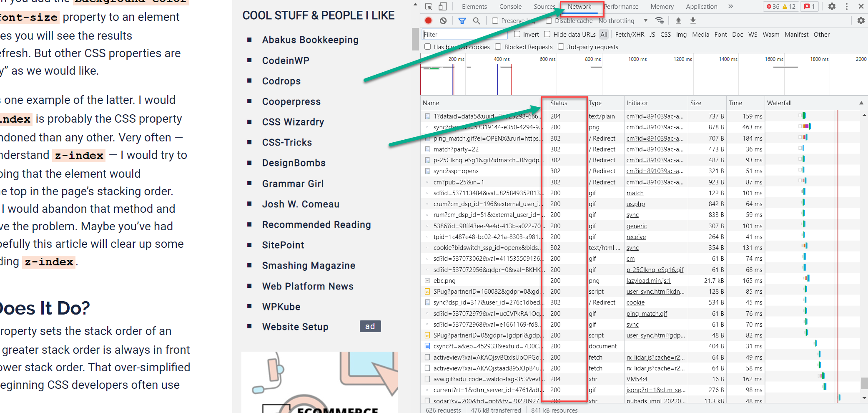Screen dimensions: 868x413
Task: Open network conditions wifi icon
Action: [x=660, y=20]
